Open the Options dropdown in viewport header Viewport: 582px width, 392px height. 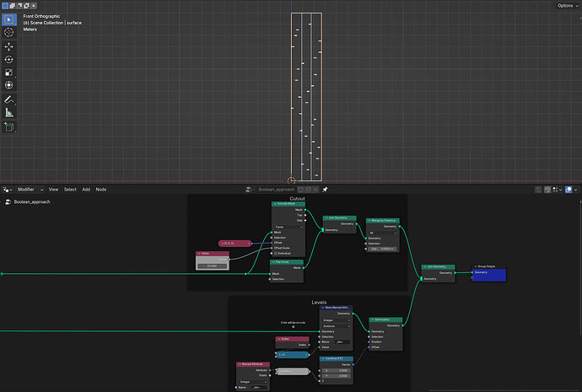pos(568,6)
